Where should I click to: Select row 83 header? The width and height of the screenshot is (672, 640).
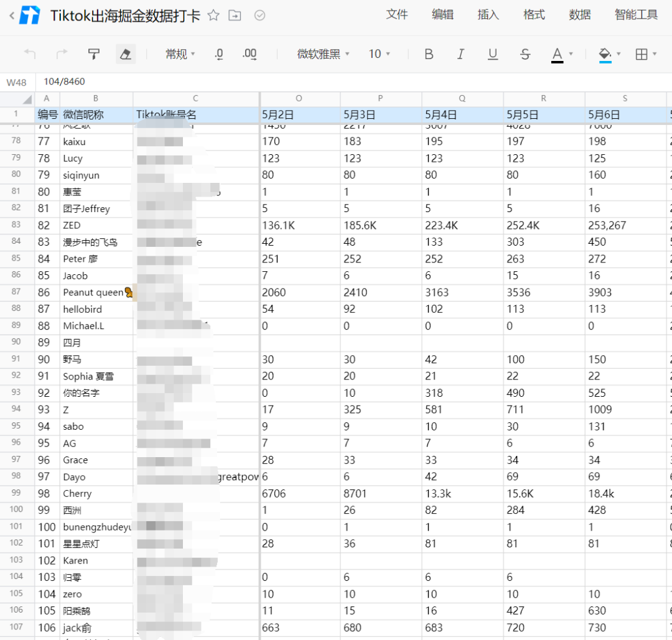[17, 225]
